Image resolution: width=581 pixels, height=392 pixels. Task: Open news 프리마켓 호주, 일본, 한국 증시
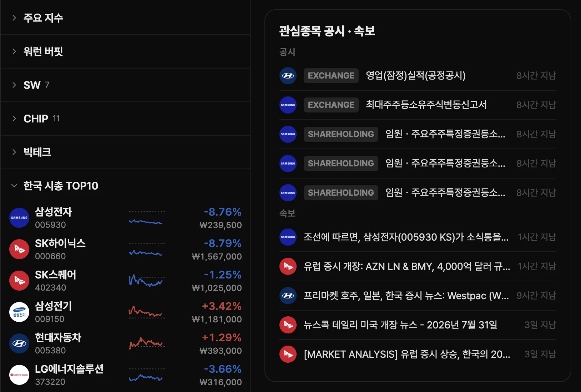tap(406, 296)
